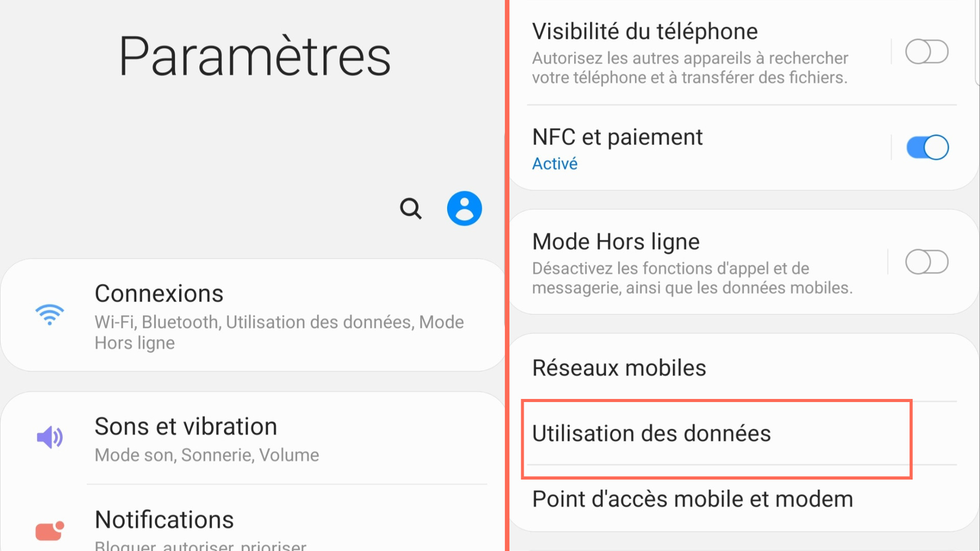The height and width of the screenshot is (551, 980).
Task: Open the Connexions settings category
Action: (x=159, y=293)
